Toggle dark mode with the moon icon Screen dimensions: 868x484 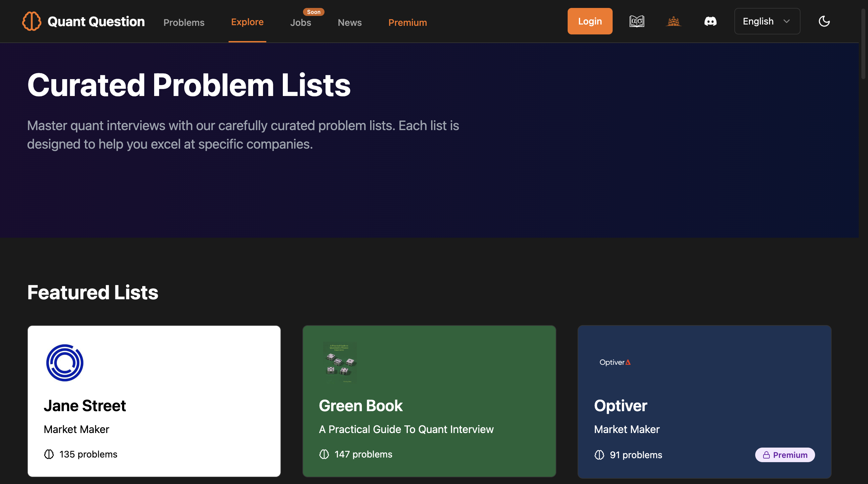point(824,21)
